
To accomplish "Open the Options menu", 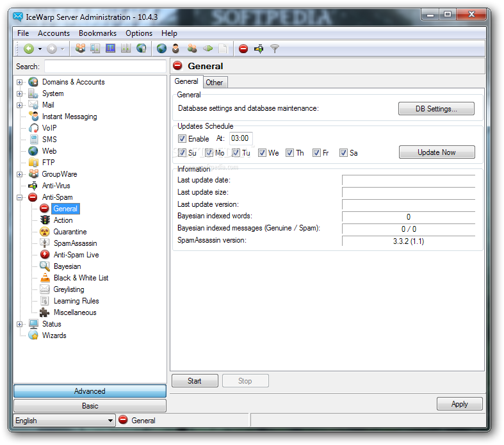I will pyautogui.click(x=139, y=33).
